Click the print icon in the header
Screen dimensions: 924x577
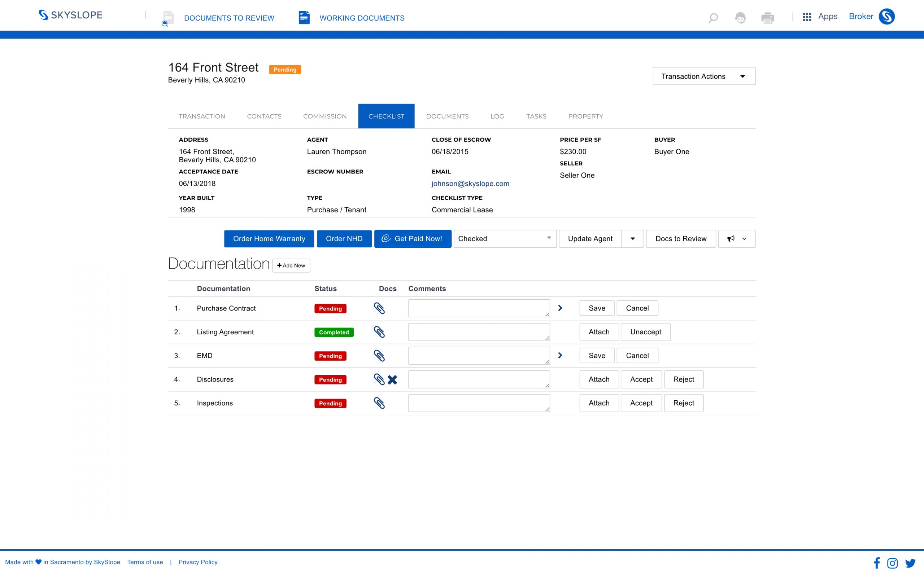(x=768, y=18)
